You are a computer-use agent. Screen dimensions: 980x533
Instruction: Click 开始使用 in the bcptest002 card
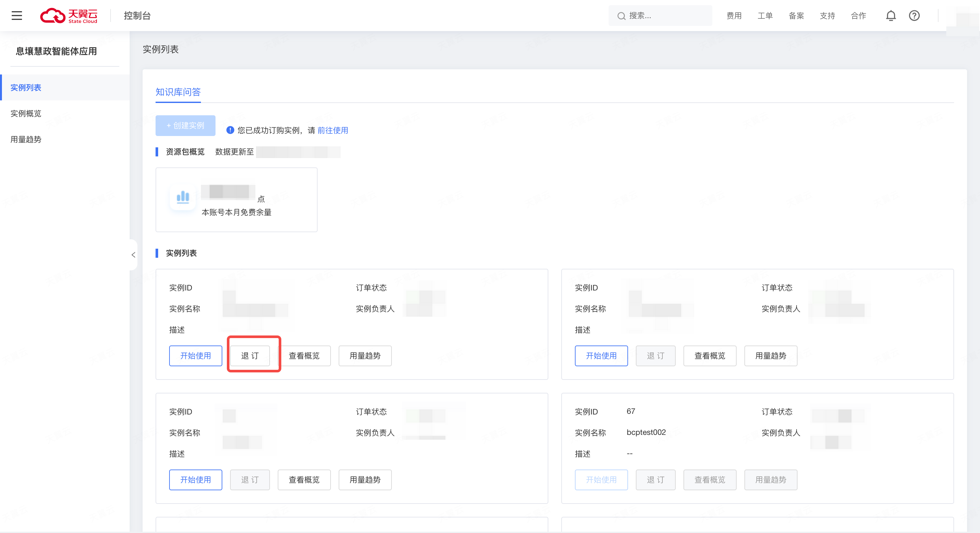pyautogui.click(x=601, y=480)
